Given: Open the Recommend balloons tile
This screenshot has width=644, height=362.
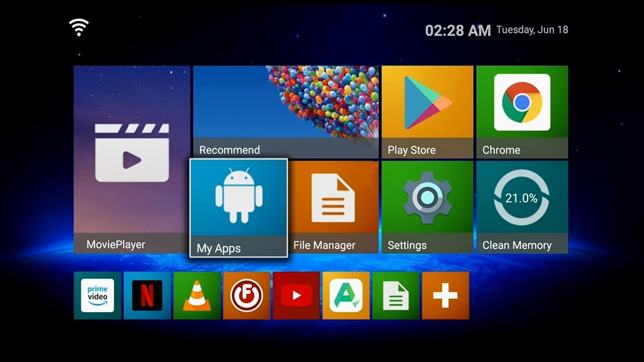Looking at the screenshot, I should point(286,112).
